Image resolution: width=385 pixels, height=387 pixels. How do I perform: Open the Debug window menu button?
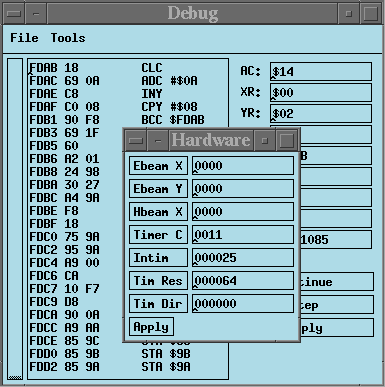14,14
